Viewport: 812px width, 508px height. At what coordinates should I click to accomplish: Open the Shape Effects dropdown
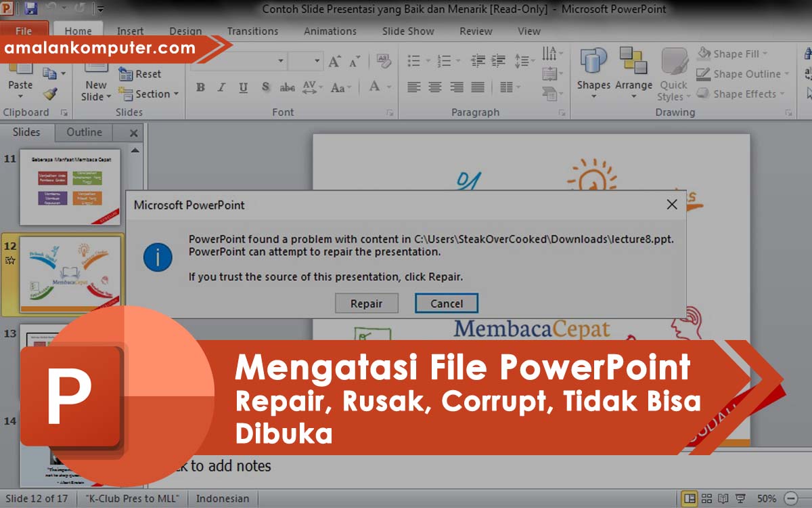coord(740,94)
